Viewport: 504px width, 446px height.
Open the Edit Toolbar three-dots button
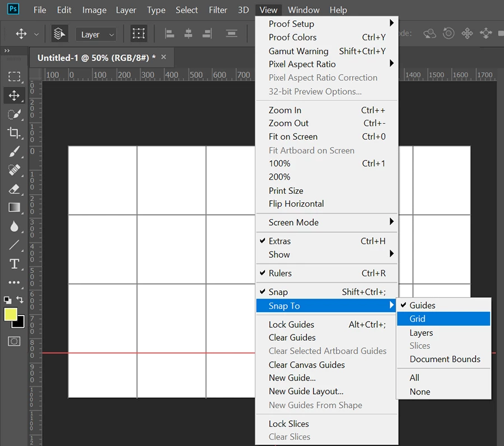pyautogui.click(x=14, y=282)
